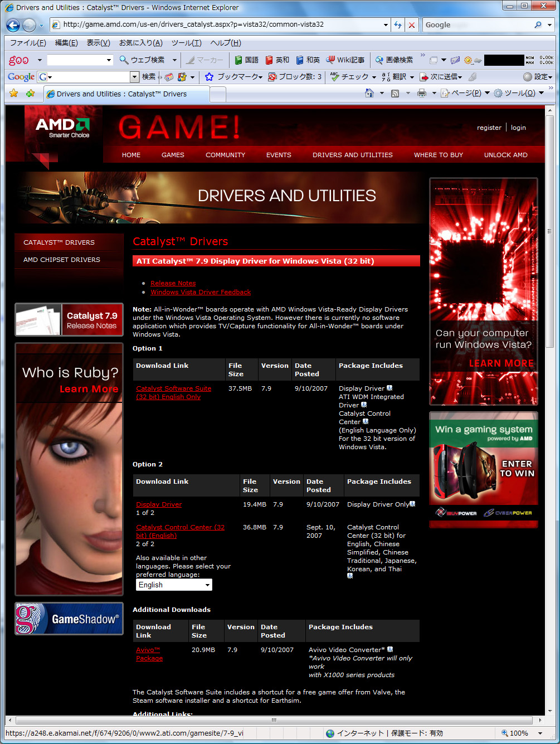Select AMD CHIPSET DRIVERS in sidebar

tap(62, 260)
